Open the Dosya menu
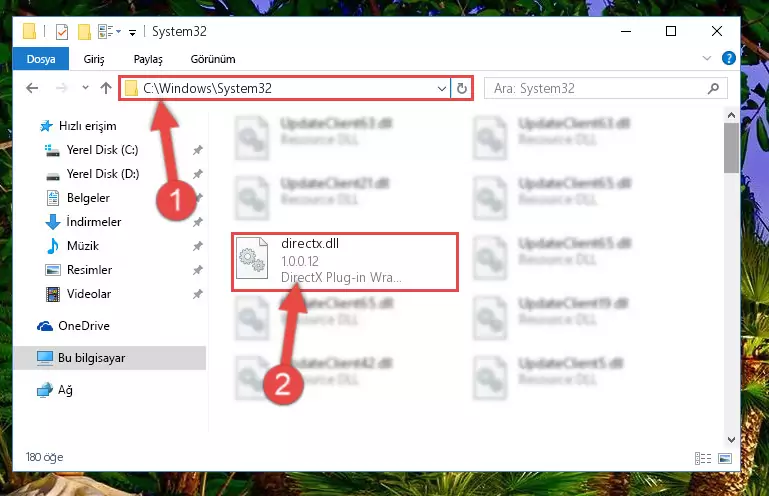 pyautogui.click(x=41, y=59)
